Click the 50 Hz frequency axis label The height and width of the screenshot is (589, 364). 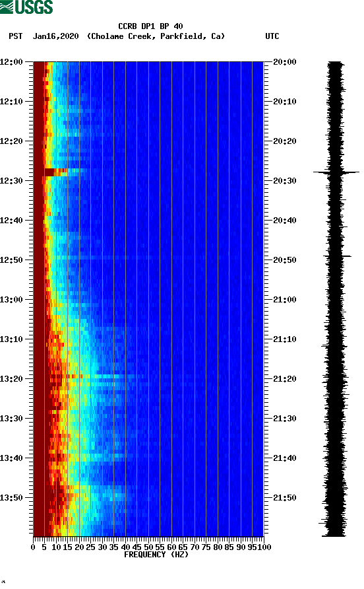(148, 547)
